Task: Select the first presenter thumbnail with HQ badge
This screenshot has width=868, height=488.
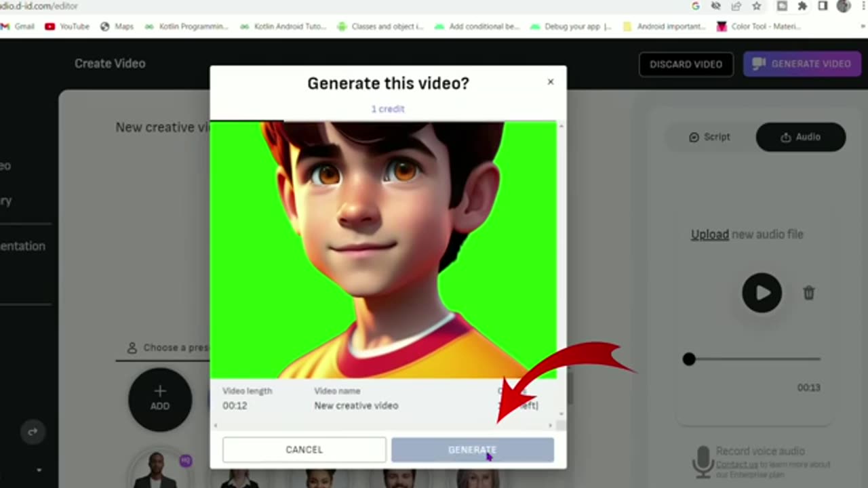Action: (161, 470)
